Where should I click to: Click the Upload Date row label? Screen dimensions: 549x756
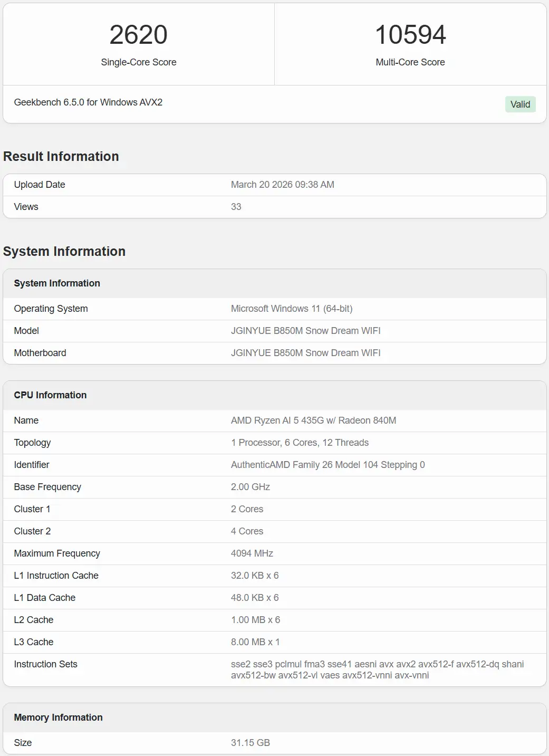[40, 185]
